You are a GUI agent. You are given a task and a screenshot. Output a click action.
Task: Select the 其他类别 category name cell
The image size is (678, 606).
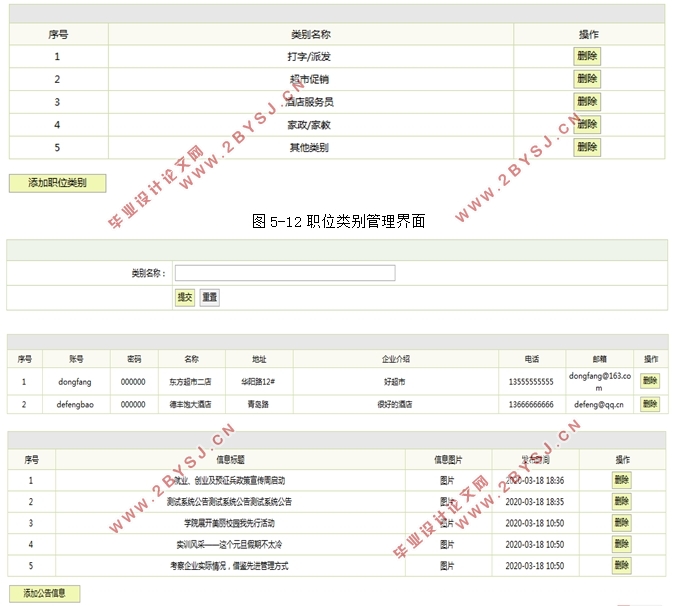[x=309, y=148]
